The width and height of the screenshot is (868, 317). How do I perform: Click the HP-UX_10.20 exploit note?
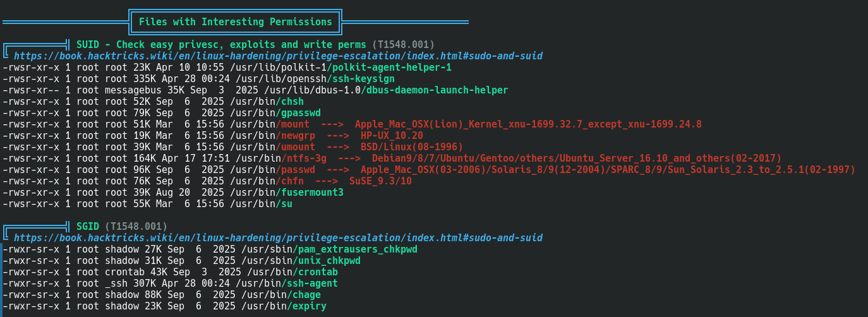[392, 136]
